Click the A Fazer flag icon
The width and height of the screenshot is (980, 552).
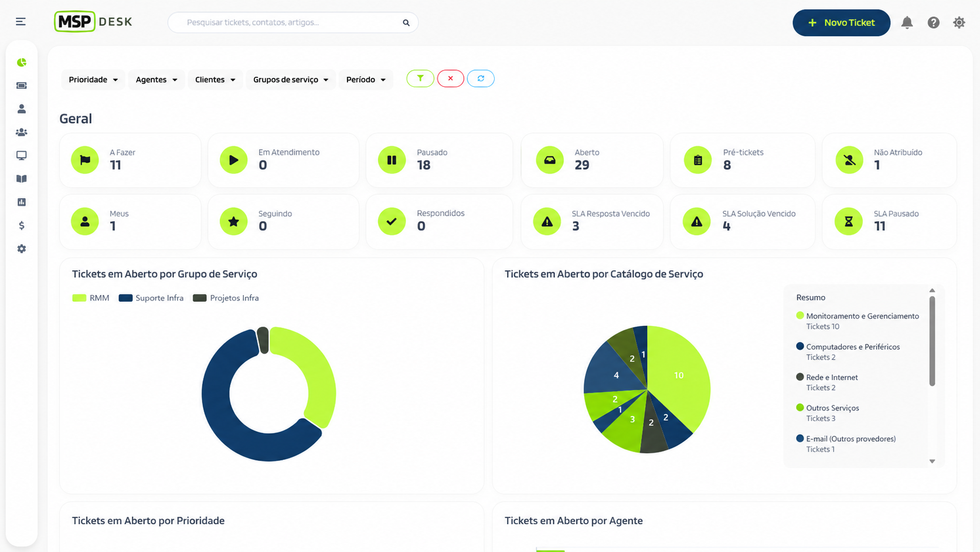point(85,160)
